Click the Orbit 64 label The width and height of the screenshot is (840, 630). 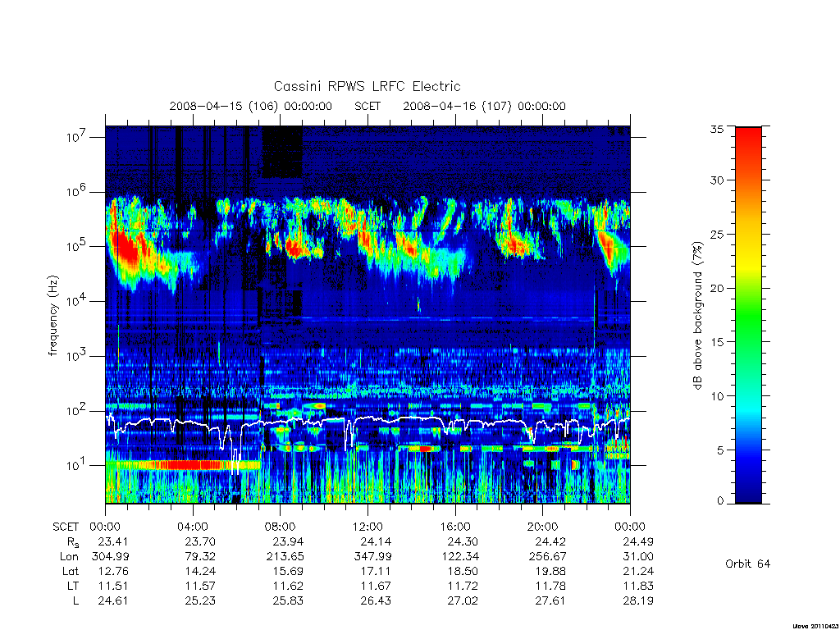point(747,564)
